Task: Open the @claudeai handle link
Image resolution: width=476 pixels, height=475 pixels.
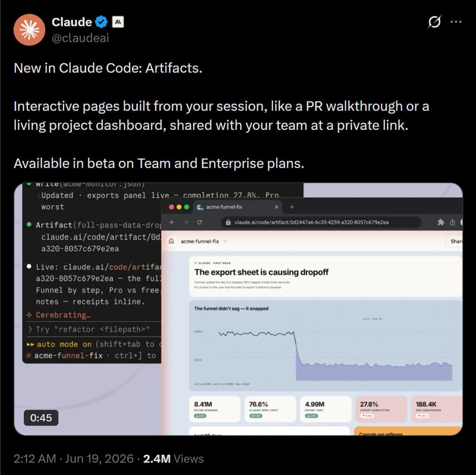Action: pyautogui.click(x=80, y=38)
